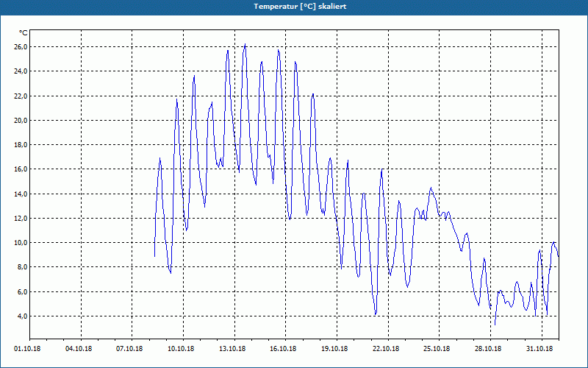
Task: Click the 18,0 y-axis value
Action: (x=21, y=145)
